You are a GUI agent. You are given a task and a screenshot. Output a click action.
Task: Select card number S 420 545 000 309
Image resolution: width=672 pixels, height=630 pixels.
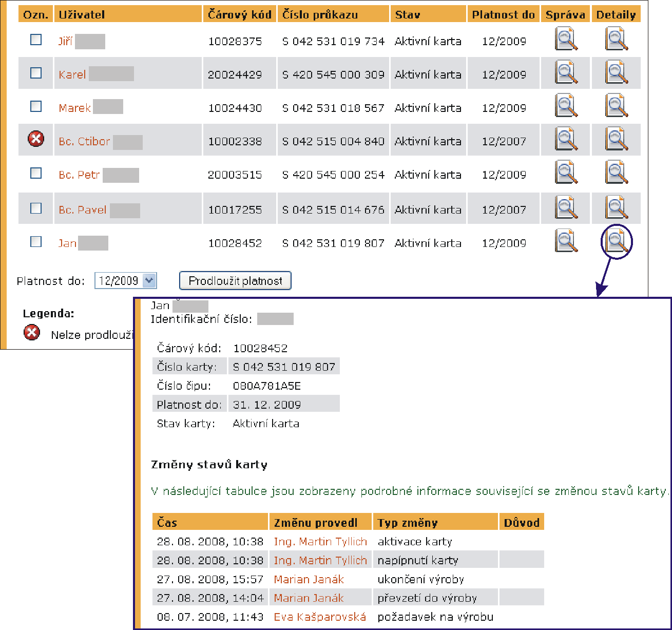(333, 74)
